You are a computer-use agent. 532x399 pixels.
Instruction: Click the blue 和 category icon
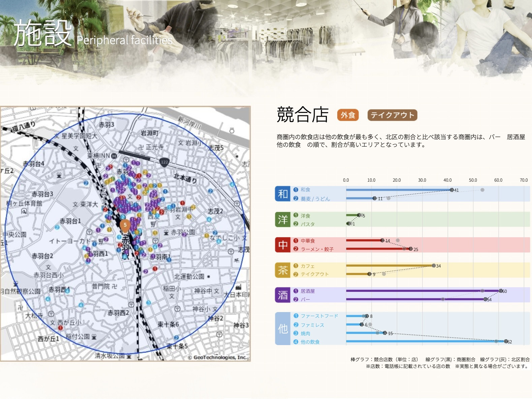[x=283, y=194]
